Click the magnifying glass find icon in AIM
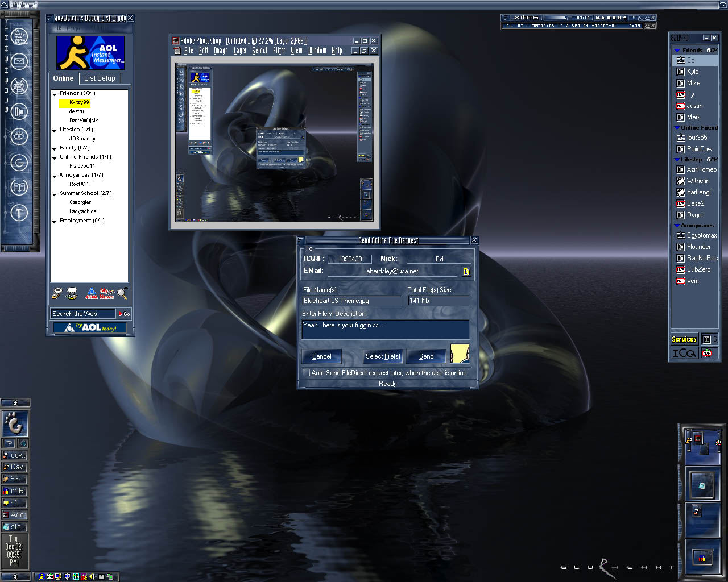This screenshot has width=728, height=582. (x=122, y=294)
